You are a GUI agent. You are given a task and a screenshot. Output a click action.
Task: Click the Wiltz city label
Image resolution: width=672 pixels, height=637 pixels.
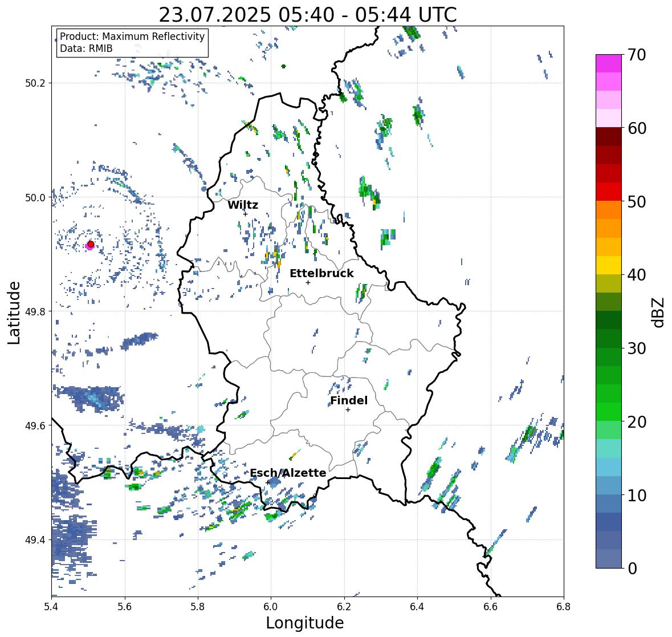[243, 205]
